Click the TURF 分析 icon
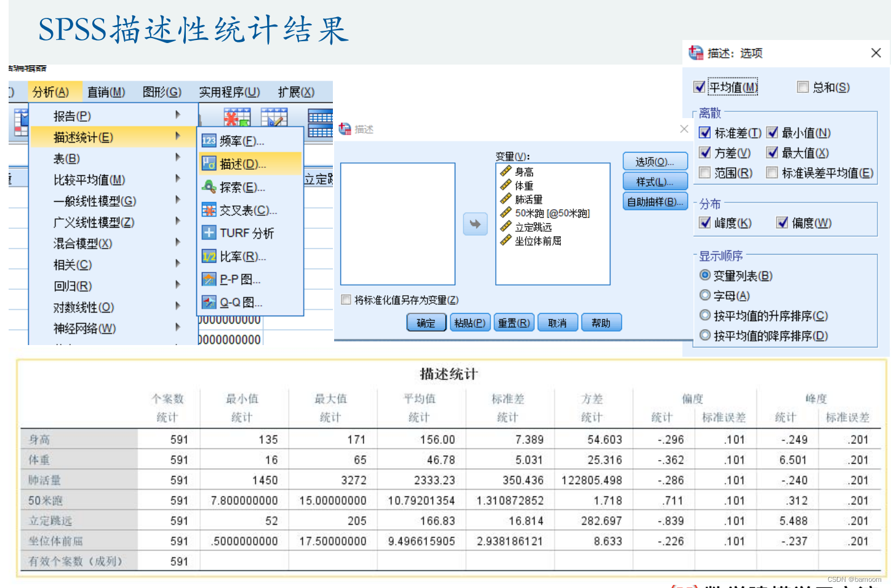The image size is (891, 588). coord(209,233)
